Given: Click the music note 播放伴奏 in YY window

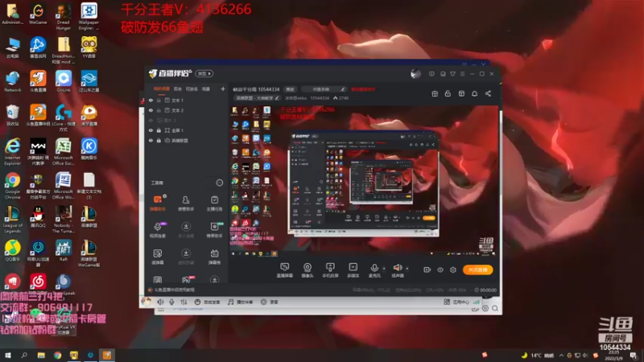Looking at the screenshot, I should tap(240, 302).
